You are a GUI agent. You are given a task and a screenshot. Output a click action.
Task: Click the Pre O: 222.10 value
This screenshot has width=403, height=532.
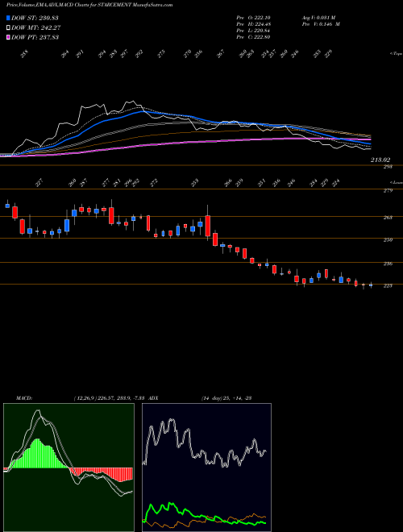coord(253,17)
